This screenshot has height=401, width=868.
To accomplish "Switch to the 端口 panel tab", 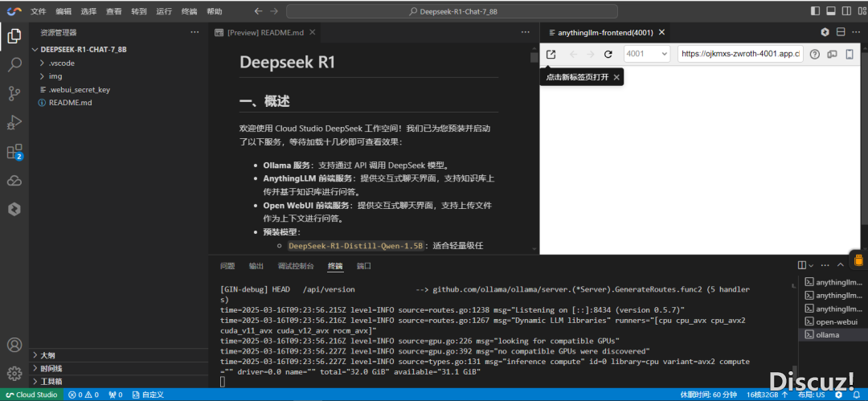I will [364, 266].
